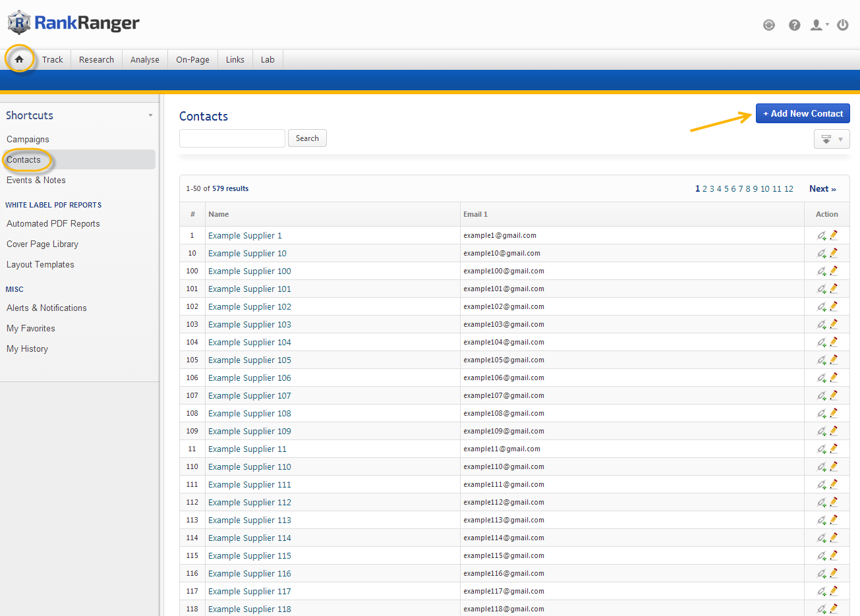
Task: Open the Track menu
Action: point(53,59)
